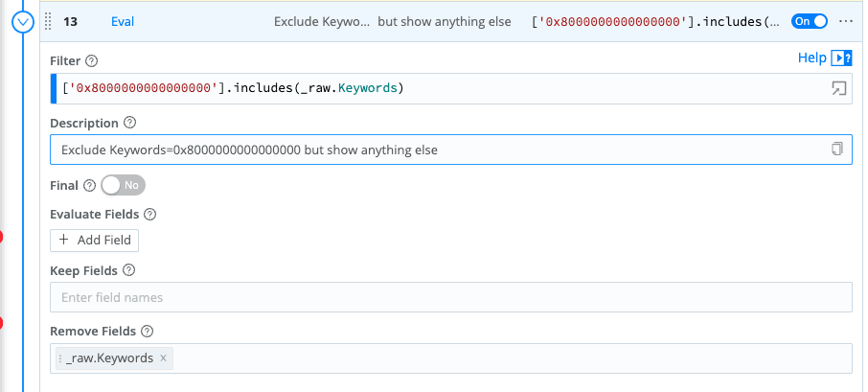868x392 pixels.
Task: Show the Description help tooltip icon
Action: [x=130, y=124]
